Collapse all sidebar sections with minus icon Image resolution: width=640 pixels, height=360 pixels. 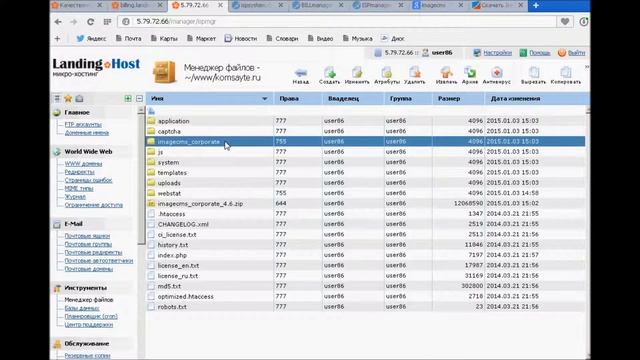click(x=139, y=98)
